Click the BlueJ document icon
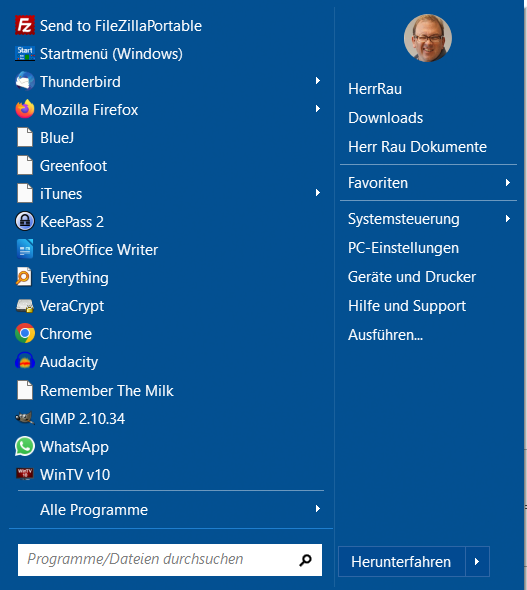Viewport: 527px width, 590px height. coord(25,137)
